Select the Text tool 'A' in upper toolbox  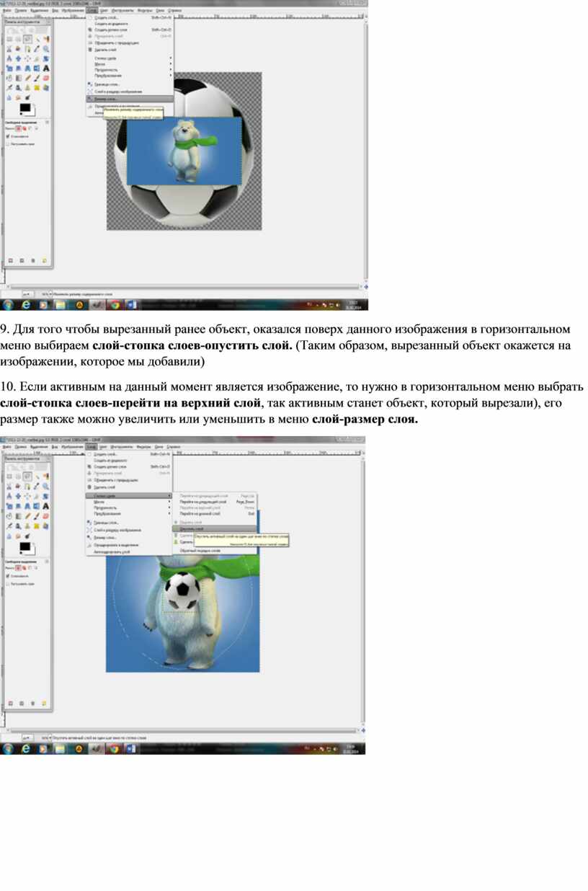click(x=46, y=68)
